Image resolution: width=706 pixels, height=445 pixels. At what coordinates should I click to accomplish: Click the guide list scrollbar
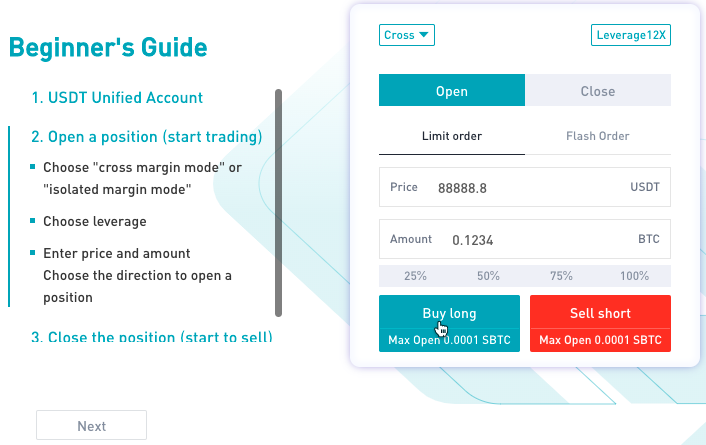(278, 203)
